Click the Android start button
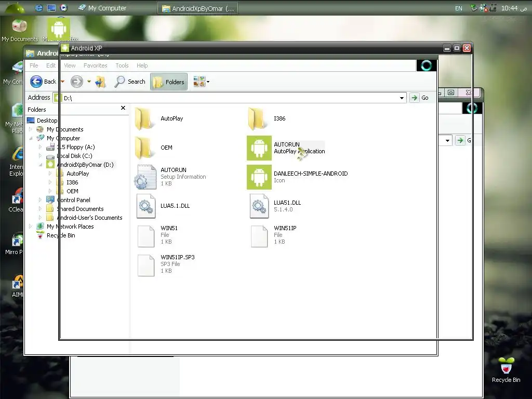The height and width of the screenshot is (399, 532). coord(15,7)
